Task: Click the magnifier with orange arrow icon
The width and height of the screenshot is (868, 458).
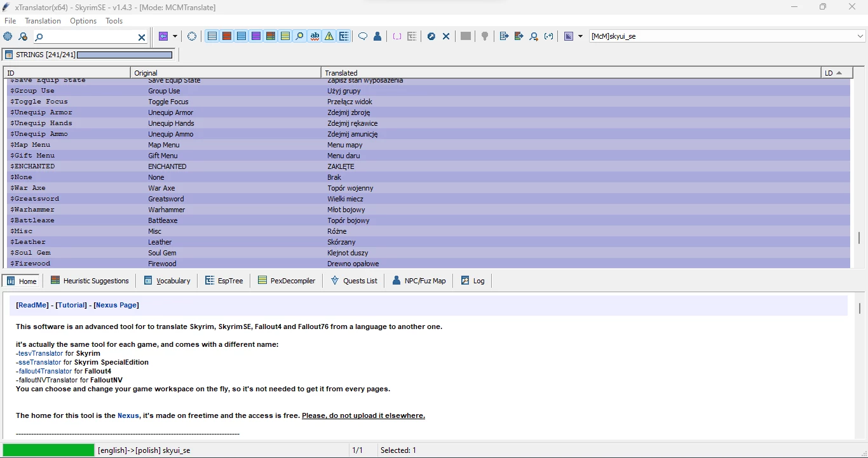Action: 534,36
